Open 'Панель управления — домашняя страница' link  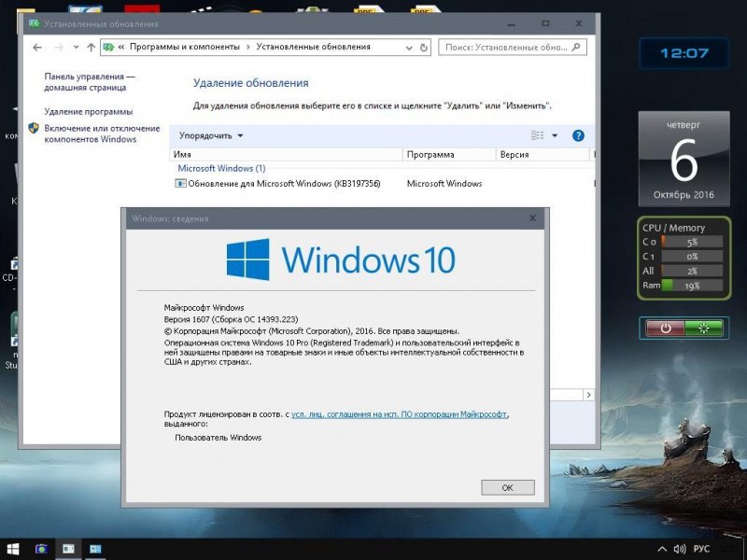click(x=90, y=82)
